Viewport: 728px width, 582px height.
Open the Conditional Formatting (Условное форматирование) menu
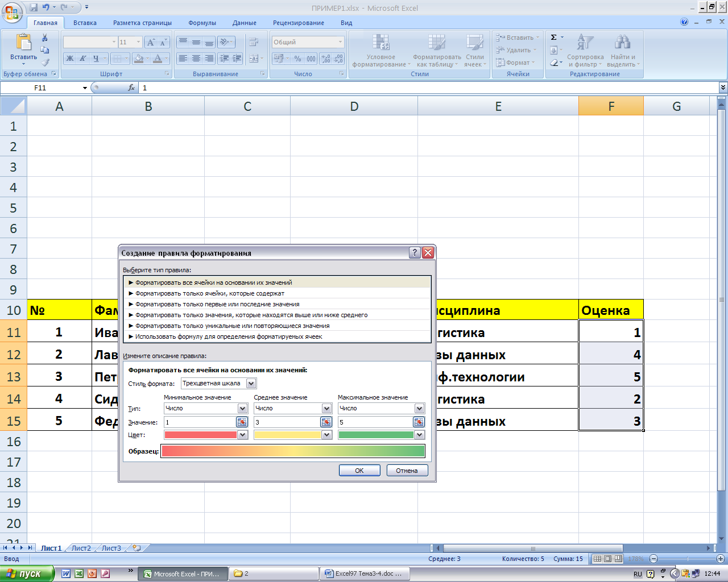pos(381,51)
